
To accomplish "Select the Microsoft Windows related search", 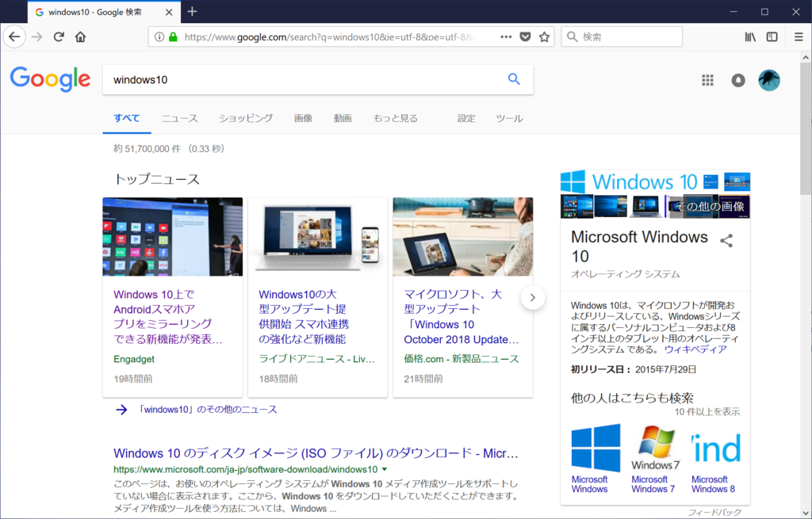I will [596, 459].
